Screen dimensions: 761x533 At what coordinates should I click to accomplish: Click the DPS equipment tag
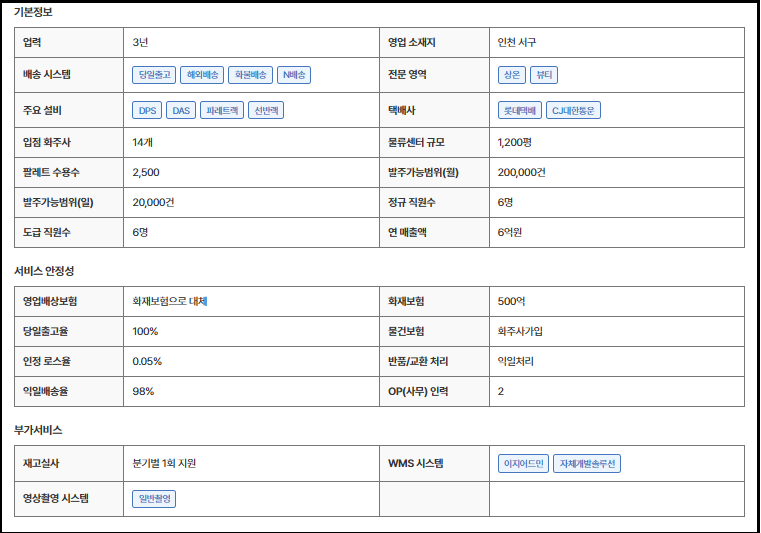point(148,110)
